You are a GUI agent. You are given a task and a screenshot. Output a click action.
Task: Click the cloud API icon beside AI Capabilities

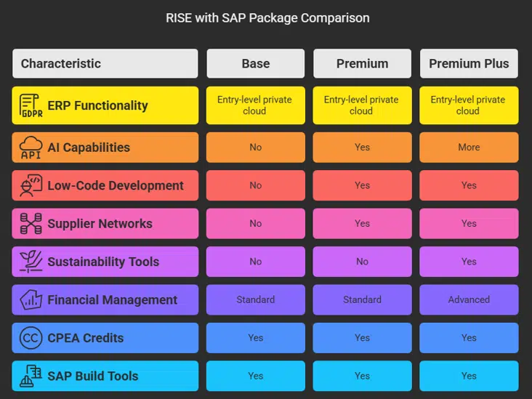click(x=31, y=148)
